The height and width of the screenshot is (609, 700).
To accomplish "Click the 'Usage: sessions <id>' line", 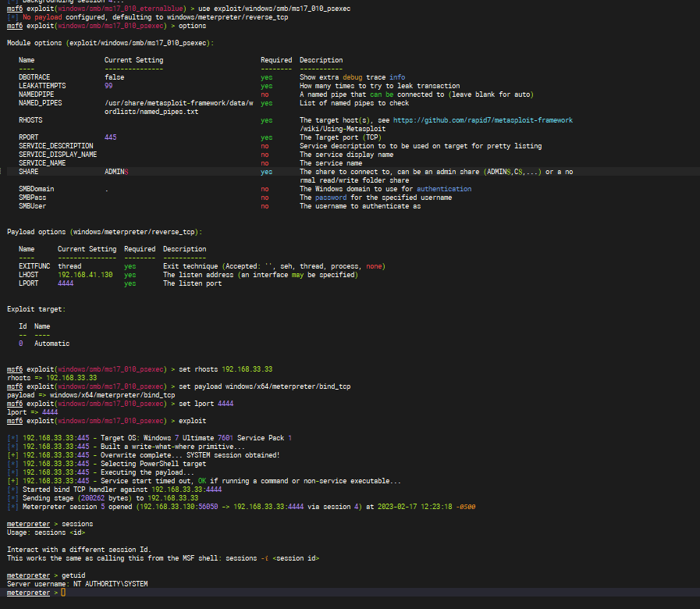I will pos(46,532).
